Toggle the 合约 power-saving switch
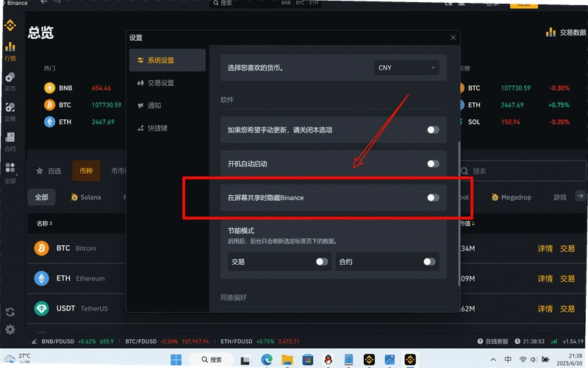 point(429,262)
